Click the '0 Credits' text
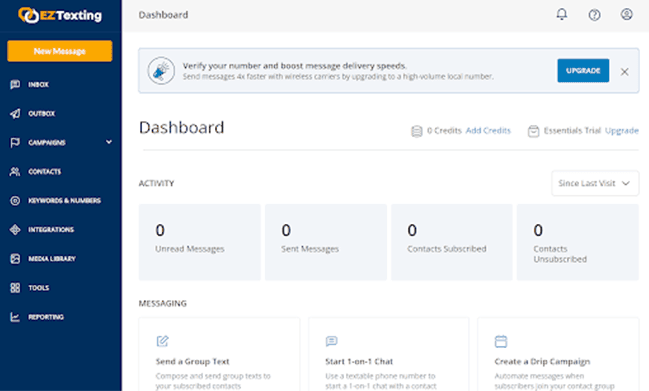 [444, 131]
